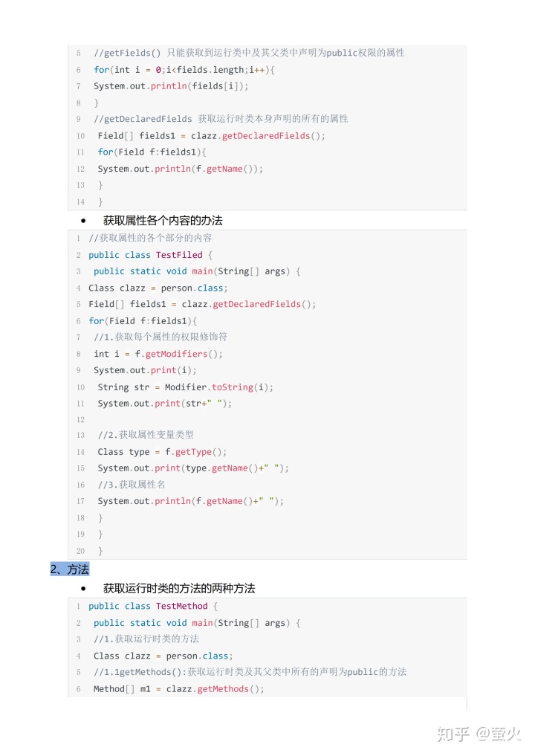The height and width of the screenshot is (756, 535).
Task: Click the comment "//getFields() 只能获取到运行类中及其父类中声明为public权限的属性"
Action: point(249,53)
